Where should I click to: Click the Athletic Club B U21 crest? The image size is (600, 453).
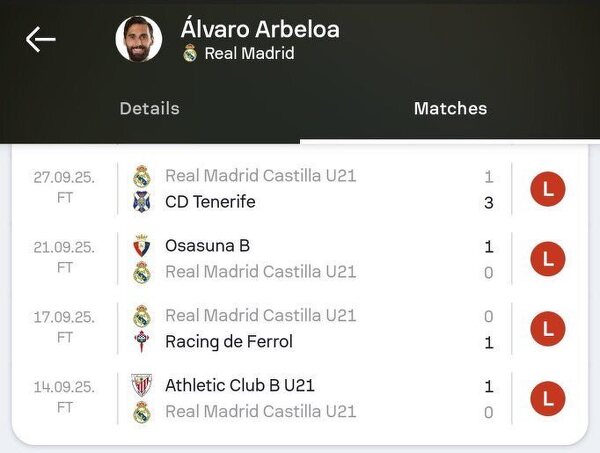142,386
